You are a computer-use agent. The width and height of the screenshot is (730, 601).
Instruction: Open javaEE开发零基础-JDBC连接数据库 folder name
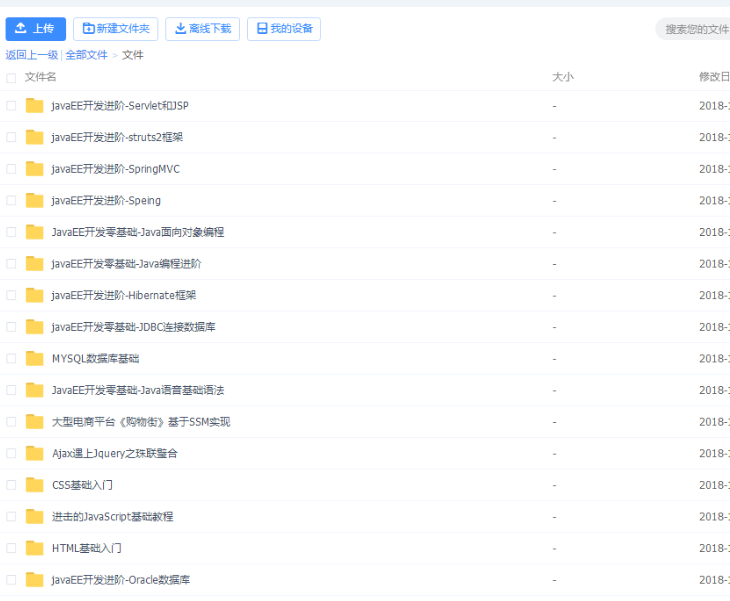134,328
